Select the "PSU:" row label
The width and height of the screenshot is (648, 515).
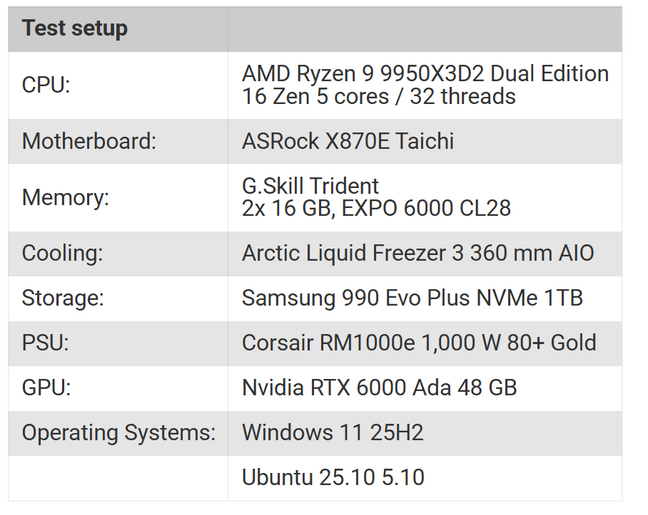pyautogui.click(x=45, y=343)
